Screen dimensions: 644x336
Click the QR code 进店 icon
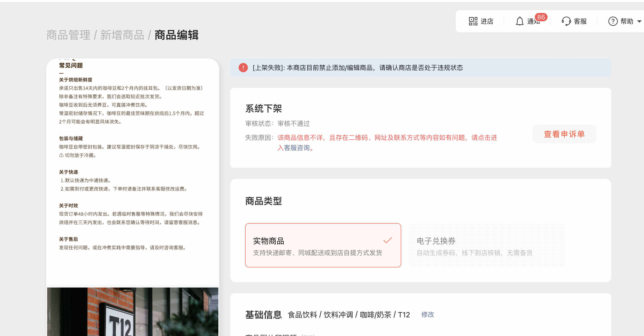point(473,21)
